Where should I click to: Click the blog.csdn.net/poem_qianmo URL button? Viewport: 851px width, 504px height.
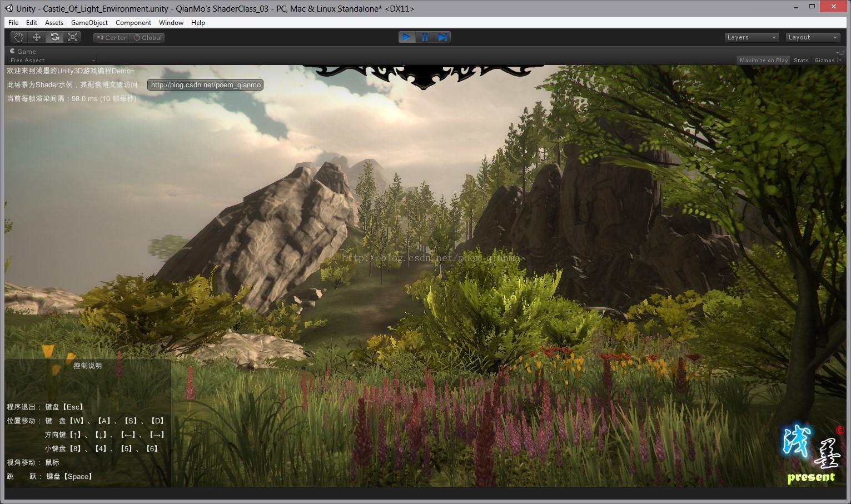(206, 85)
